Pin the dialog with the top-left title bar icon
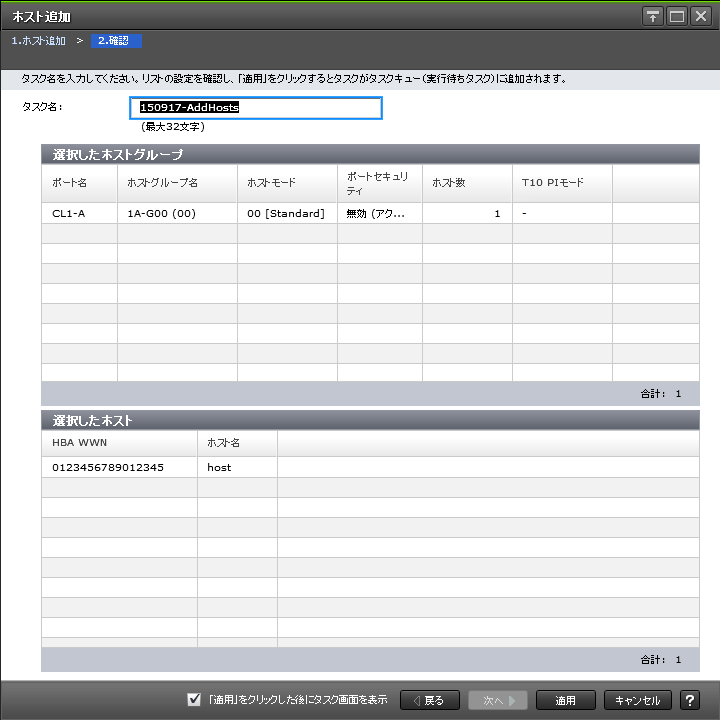This screenshot has height=720, width=720. pos(652,17)
